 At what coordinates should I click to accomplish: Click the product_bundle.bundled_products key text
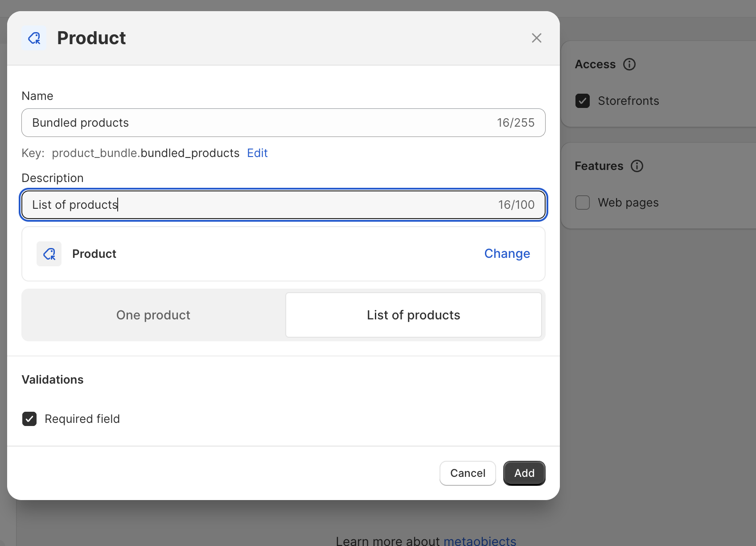pyautogui.click(x=145, y=153)
